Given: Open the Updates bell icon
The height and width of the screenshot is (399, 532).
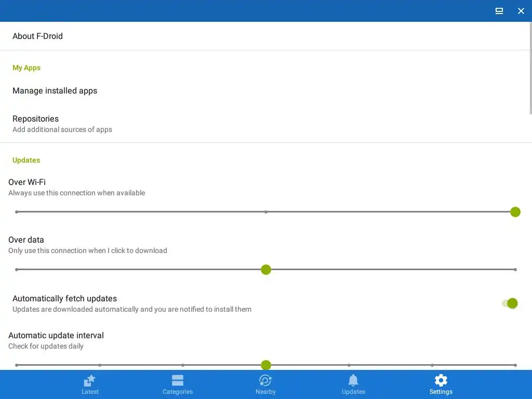Looking at the screenshot, I should tap(353, 380).
